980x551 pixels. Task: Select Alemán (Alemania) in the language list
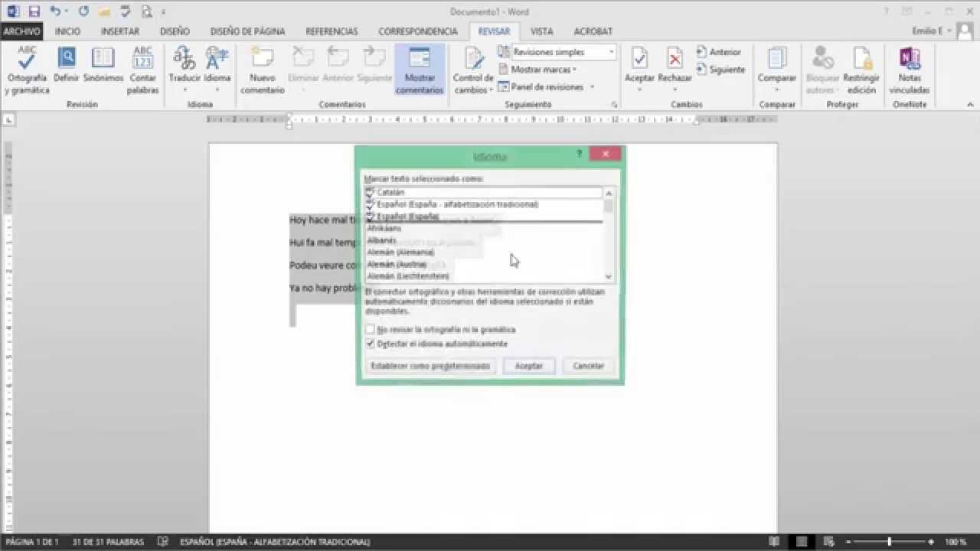484,252
